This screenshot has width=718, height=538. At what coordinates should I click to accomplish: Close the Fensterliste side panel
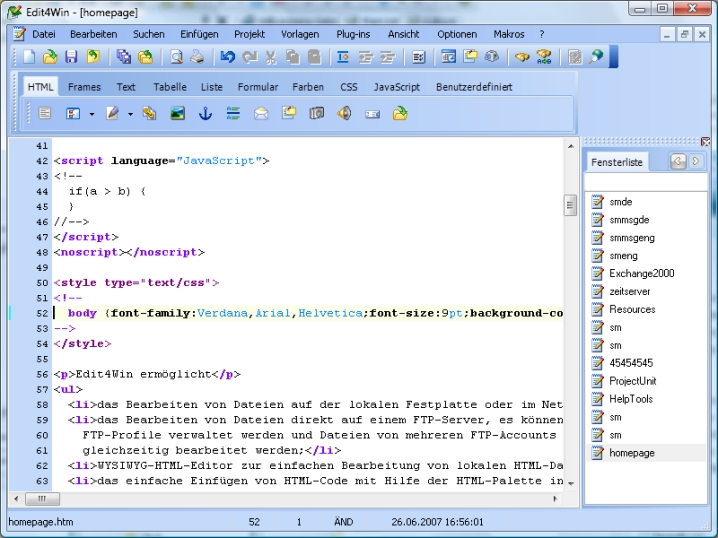[x=706, y=142]
